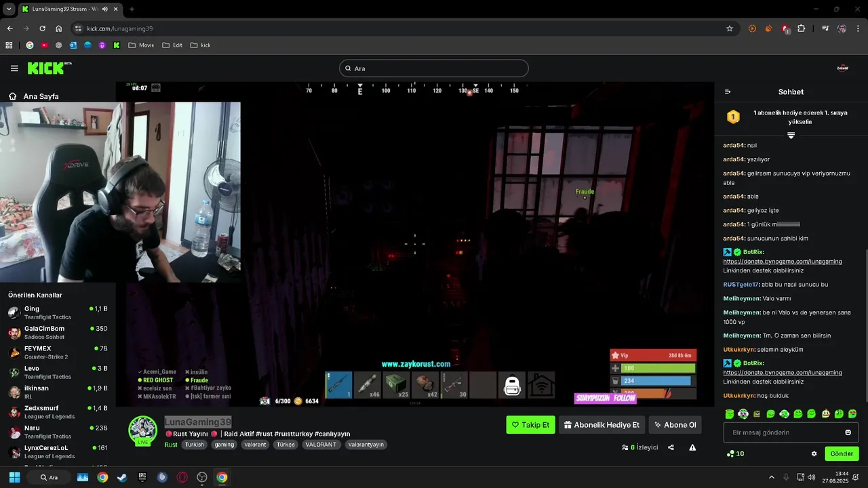This screenshot has height=488, width=868.
Task: Open the Kick bookmark icon in bookmarks bar
Action: click(x=117, y=45)
